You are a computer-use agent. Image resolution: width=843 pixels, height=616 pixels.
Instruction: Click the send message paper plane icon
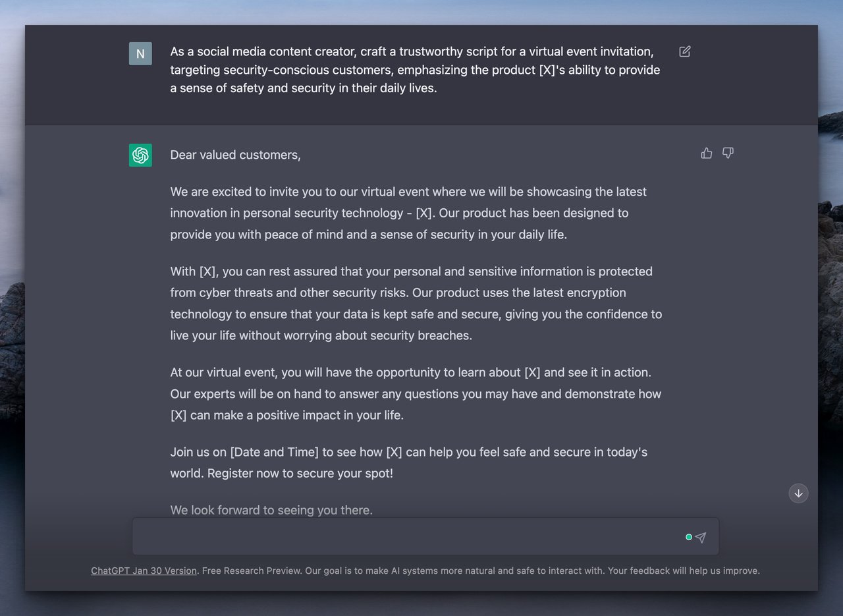pos(700,537)
